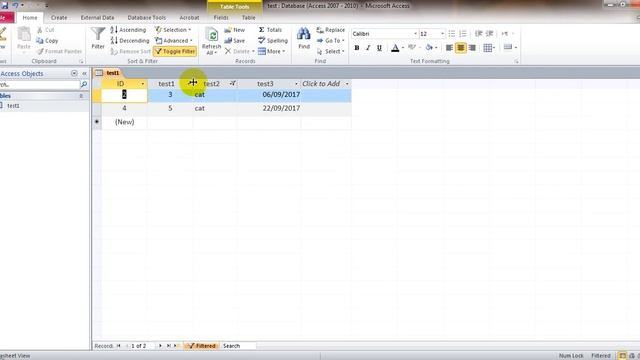Open the Selection filter dropdown
The image size is (640, 360).
(173, 30)
